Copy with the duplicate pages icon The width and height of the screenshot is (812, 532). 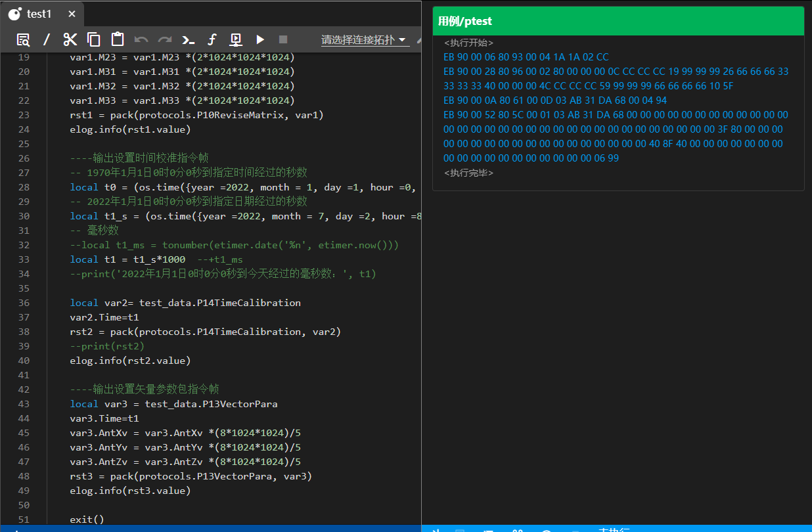click(x=94, y=39)
